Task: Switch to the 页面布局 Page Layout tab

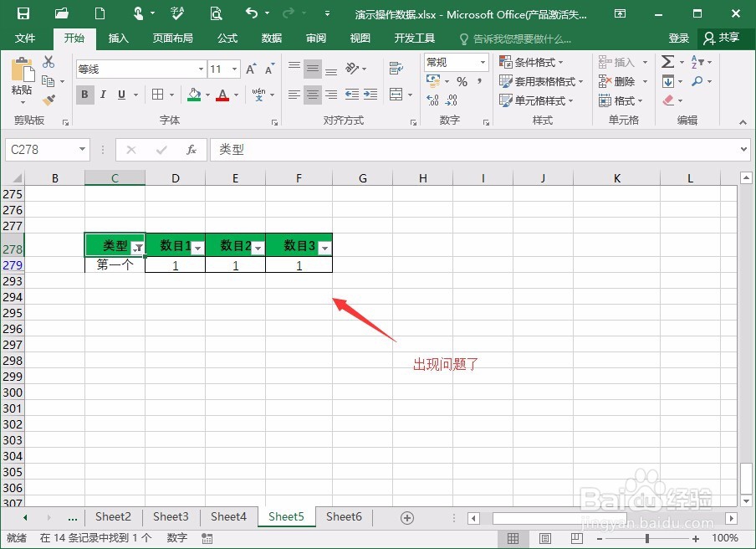Action: (x=172, y=38)
